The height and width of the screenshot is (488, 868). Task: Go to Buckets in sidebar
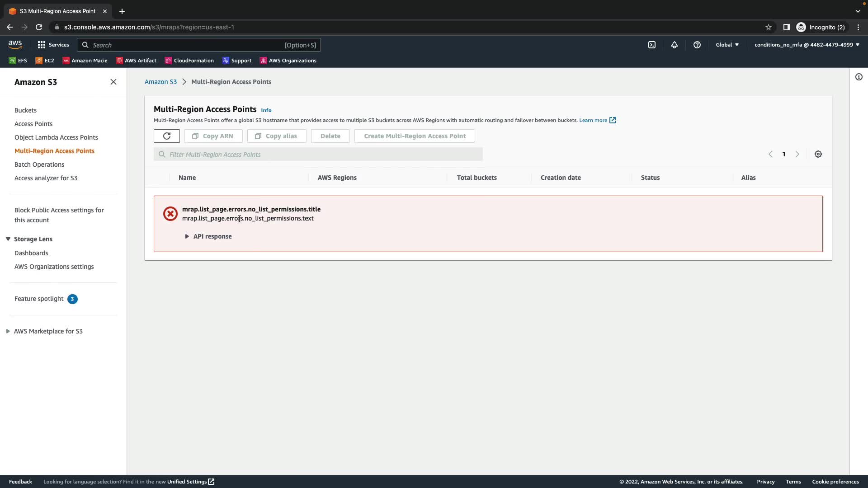coord(25,110)
